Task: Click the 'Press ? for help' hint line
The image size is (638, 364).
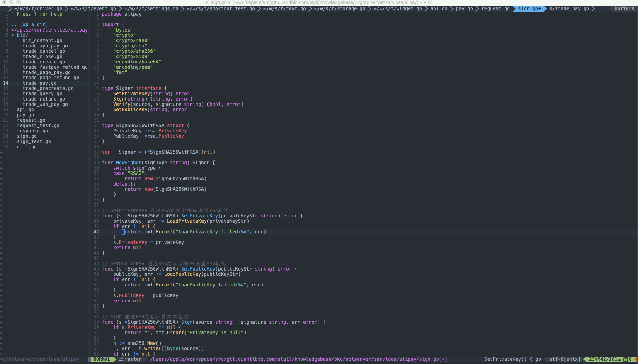Action: point(37,14)
